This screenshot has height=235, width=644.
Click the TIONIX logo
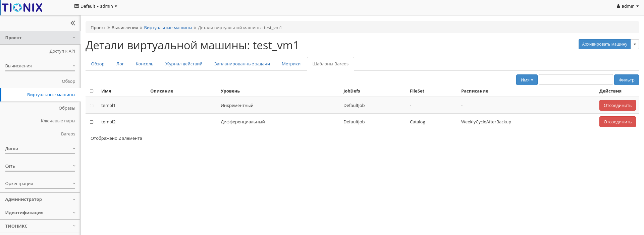pyautogui.click(x=22, y=7)
